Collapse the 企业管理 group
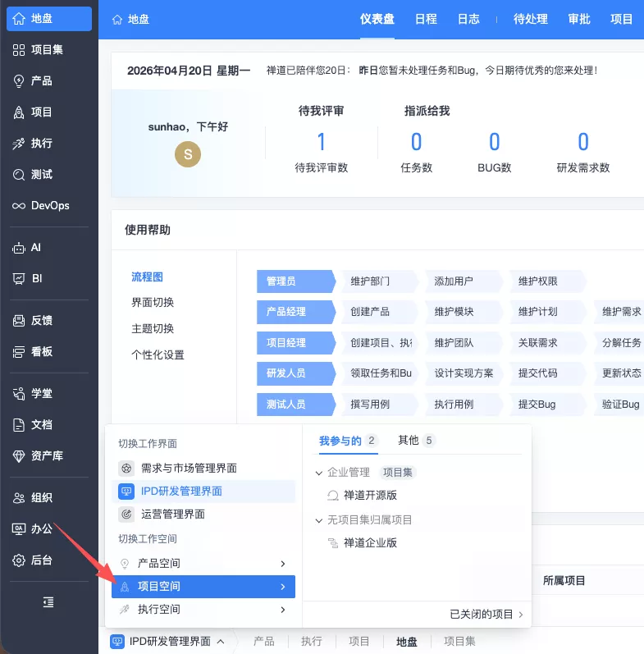The image size is (644, 654). pos(318,473)
